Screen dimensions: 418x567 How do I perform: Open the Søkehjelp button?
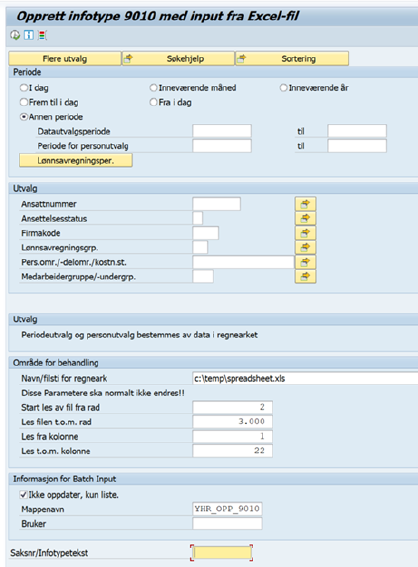179,59
